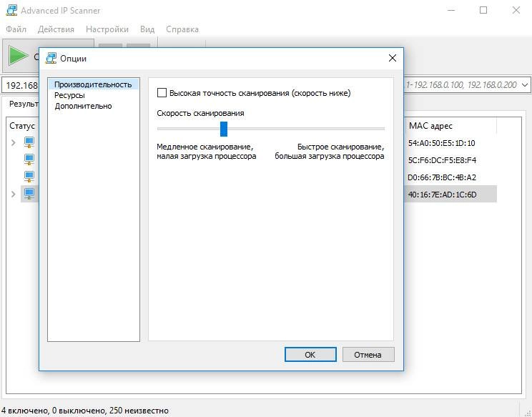Screen dimensions: 532x417
Task: Click computer icon for 40:16:7E:AD:1C:6D row
Action: pyautogui.click(x=29, y=194)
